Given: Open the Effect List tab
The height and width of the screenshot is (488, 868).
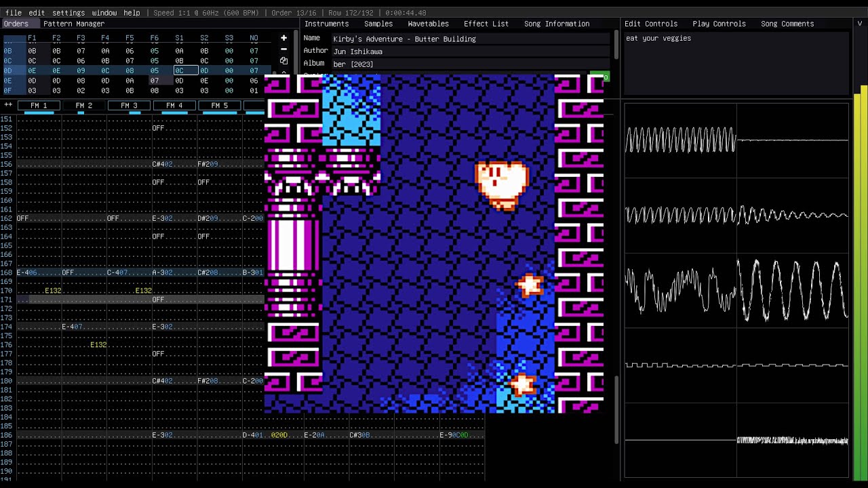Looking at the screenshot, I should (486, 24).
